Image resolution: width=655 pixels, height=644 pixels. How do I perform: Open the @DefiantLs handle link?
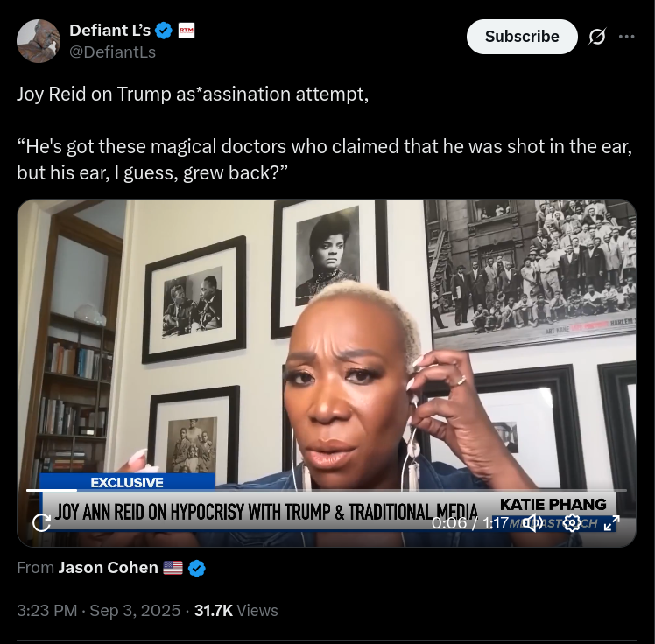point(112,52)
